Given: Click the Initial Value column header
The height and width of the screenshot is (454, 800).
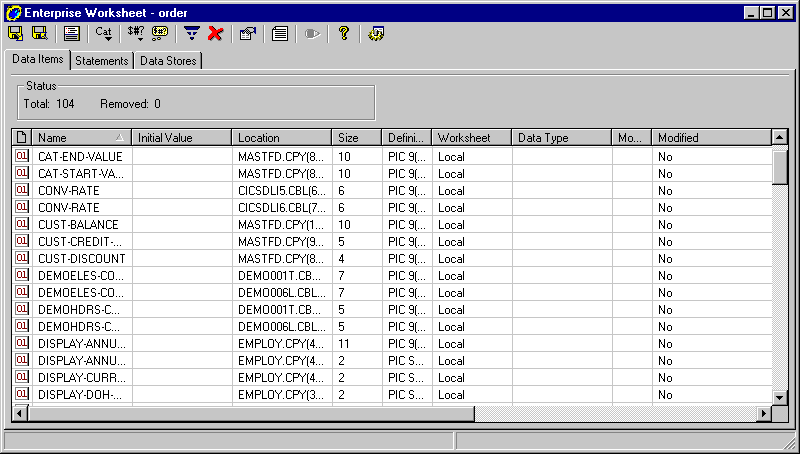Looking at the screenshot, I should point(181,138).
